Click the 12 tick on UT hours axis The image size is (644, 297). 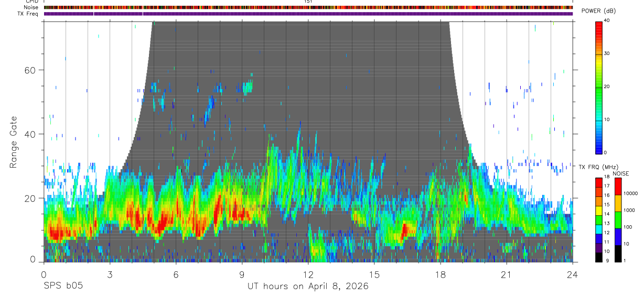308,274
